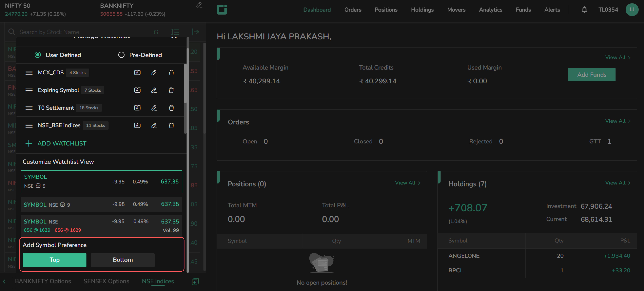Open the user profile avatar

pos(632,10)
